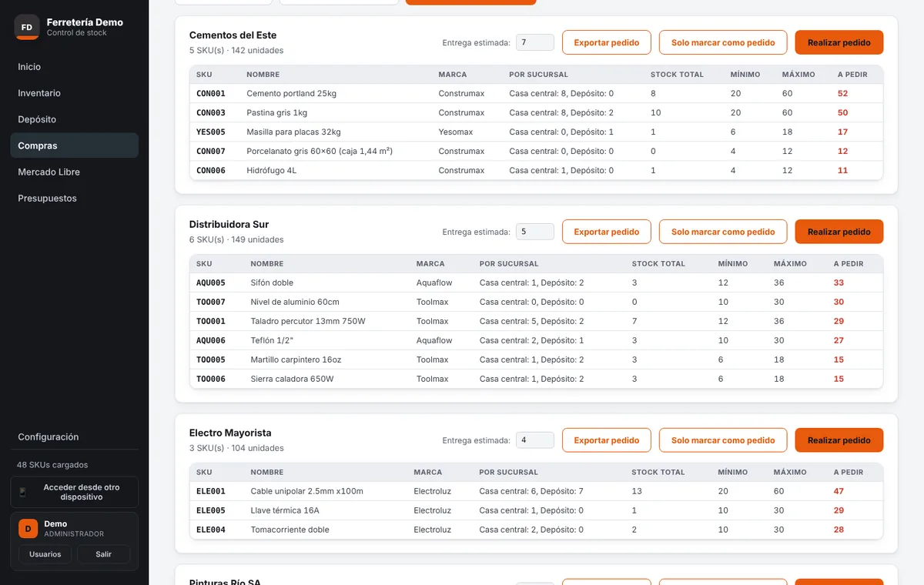This screenshot has width=924, height=585.
Task: Focus Entrega estimada field for Cementos del Este
Action: point(535,42)
